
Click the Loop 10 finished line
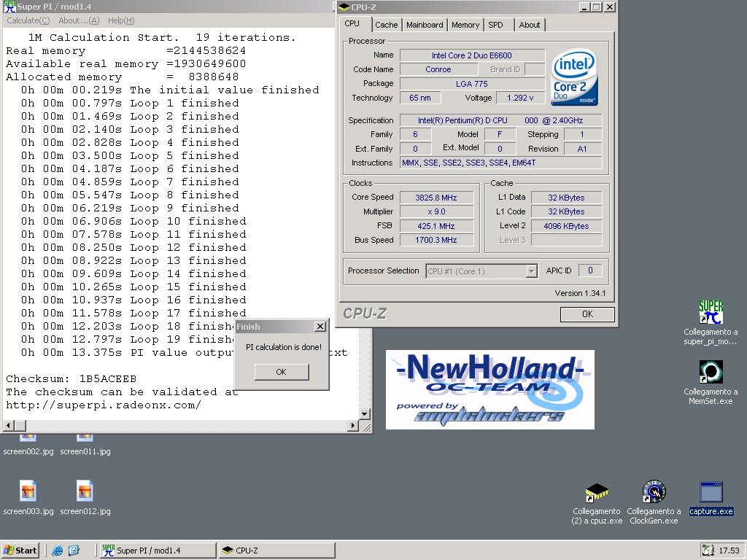(x=133, y=221)
